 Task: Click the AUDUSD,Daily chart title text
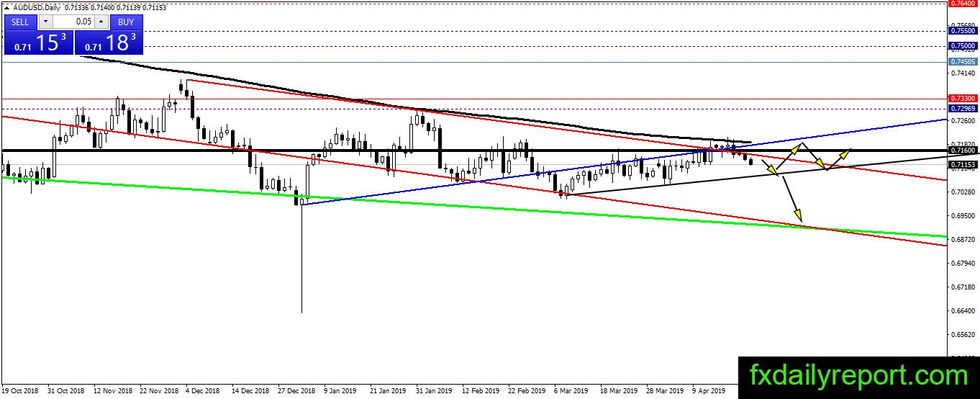(37, 7)
